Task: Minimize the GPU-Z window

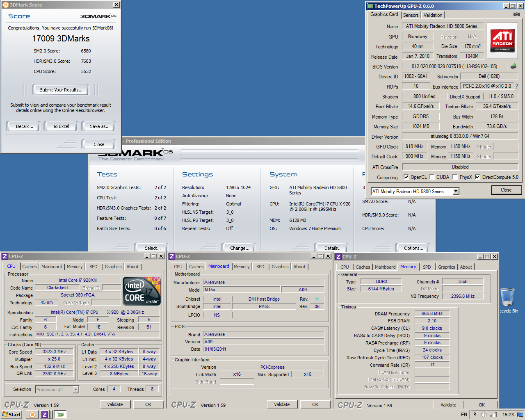Action: 506,6
